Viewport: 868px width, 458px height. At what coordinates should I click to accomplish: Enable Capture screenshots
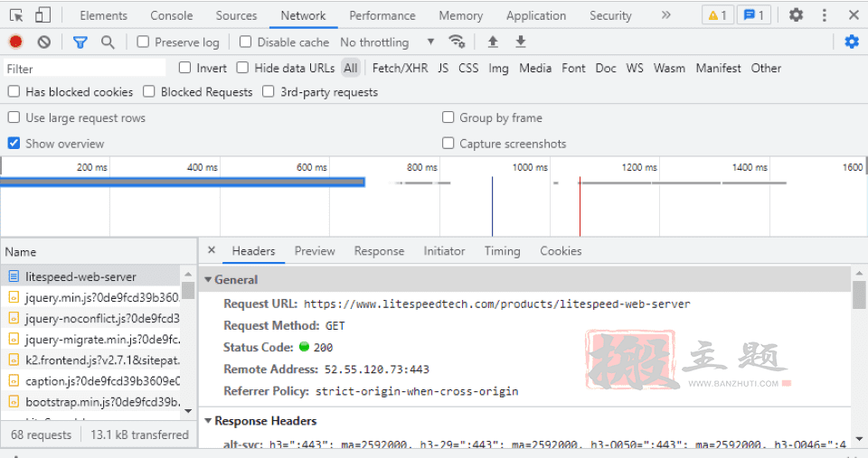(x=448, y=144)
